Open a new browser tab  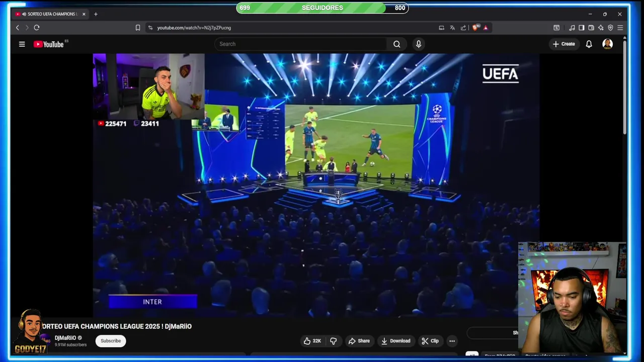pyautogui.click(x=96, y=14)
